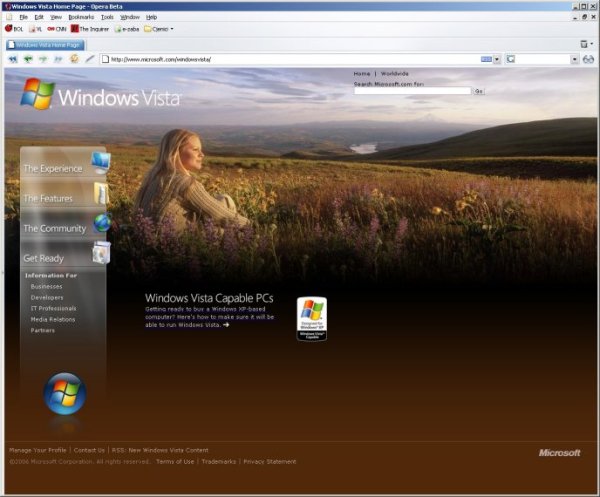Open Manage Your Profile link
Image resolution: width=600 pixels, height=497 pixels.
pyautogui.click(x=38, y=450)
